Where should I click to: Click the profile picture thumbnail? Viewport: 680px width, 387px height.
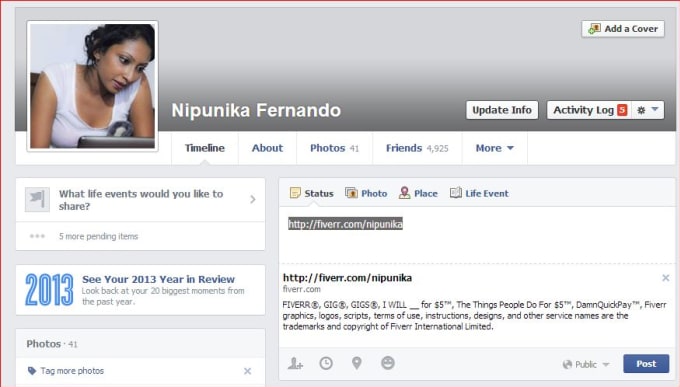click(92, 86)
